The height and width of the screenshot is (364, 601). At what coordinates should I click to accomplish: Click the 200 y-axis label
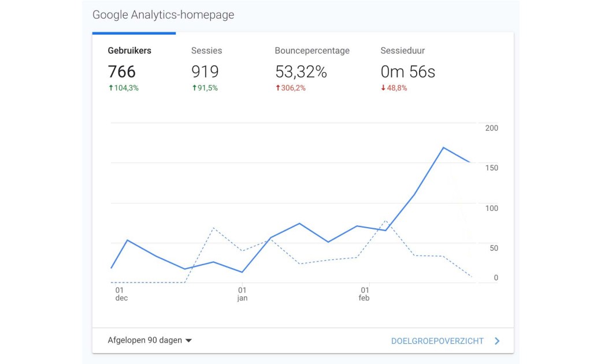[492, 128]
